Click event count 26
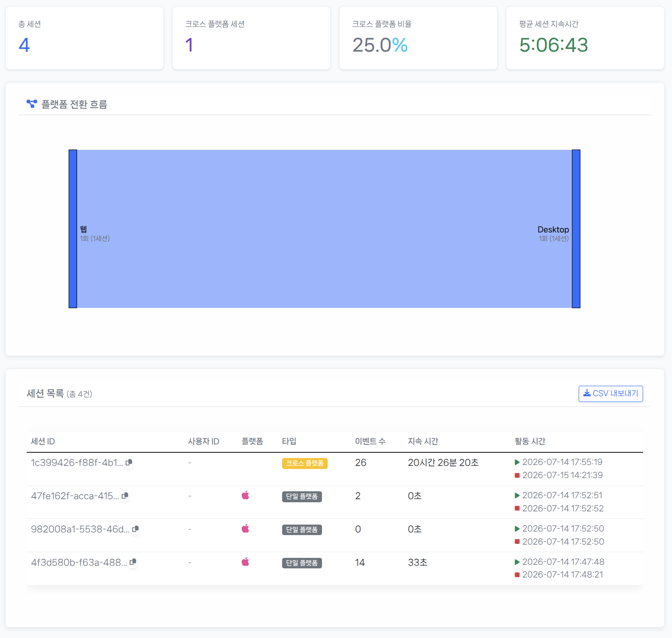Image resolution: width=672 pixels, height=638 pixels. coord(361,462)
